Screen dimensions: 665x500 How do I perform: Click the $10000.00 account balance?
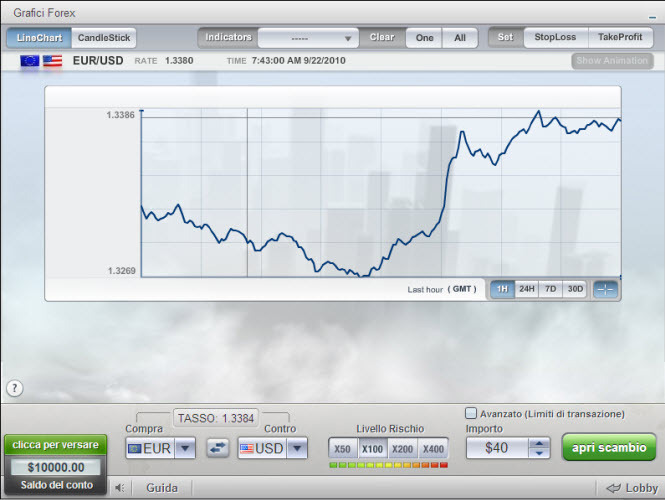[56, 467]
